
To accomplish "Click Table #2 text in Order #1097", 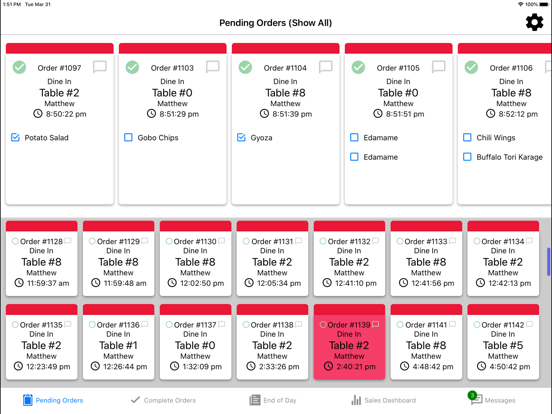I will coord(59,93).
